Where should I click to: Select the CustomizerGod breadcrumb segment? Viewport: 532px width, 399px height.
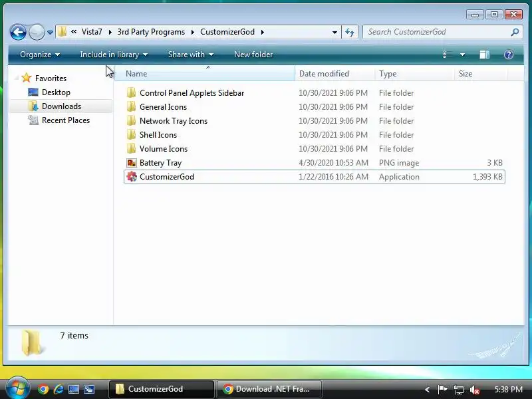pyautogui.click(x=227, y=32)
